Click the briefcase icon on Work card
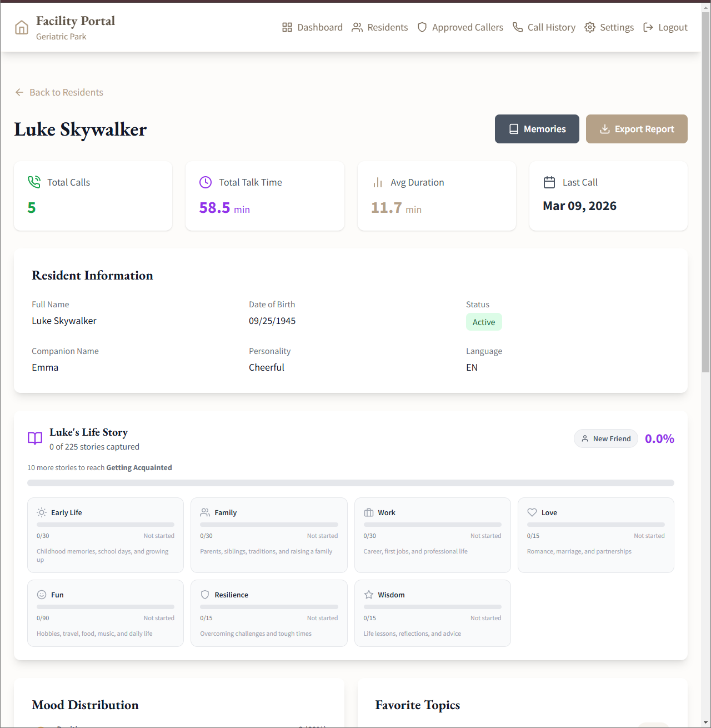711x728 pixels. (x=369, y=512)
